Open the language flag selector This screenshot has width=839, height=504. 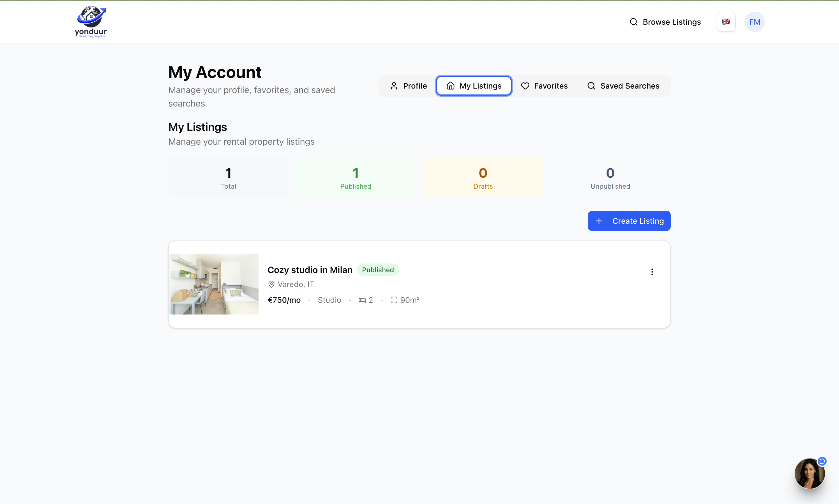pos(726,22)
